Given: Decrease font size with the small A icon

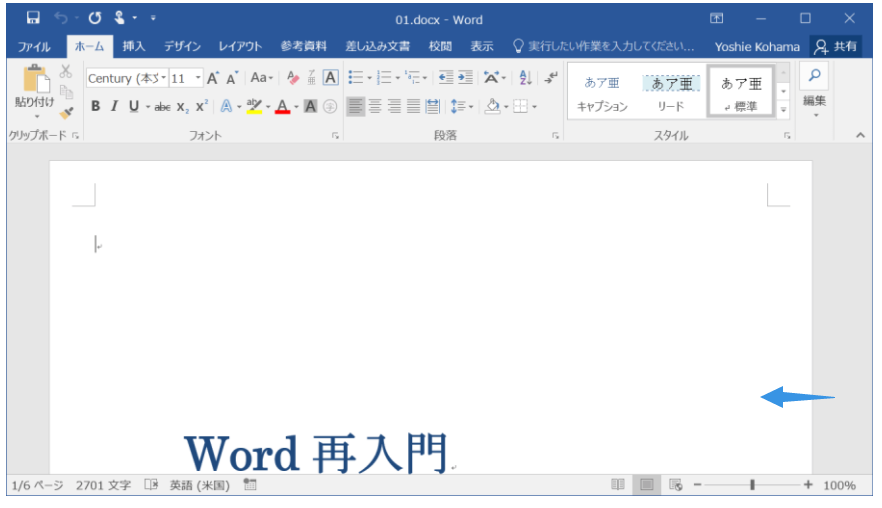Looking at the screenshot, I should [232, 78].
